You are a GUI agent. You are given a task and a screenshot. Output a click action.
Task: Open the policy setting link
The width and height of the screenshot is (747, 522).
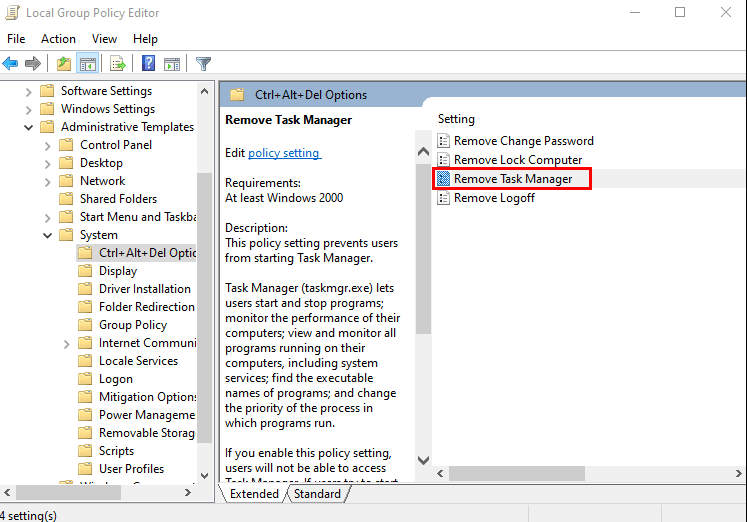pos(284,153)
